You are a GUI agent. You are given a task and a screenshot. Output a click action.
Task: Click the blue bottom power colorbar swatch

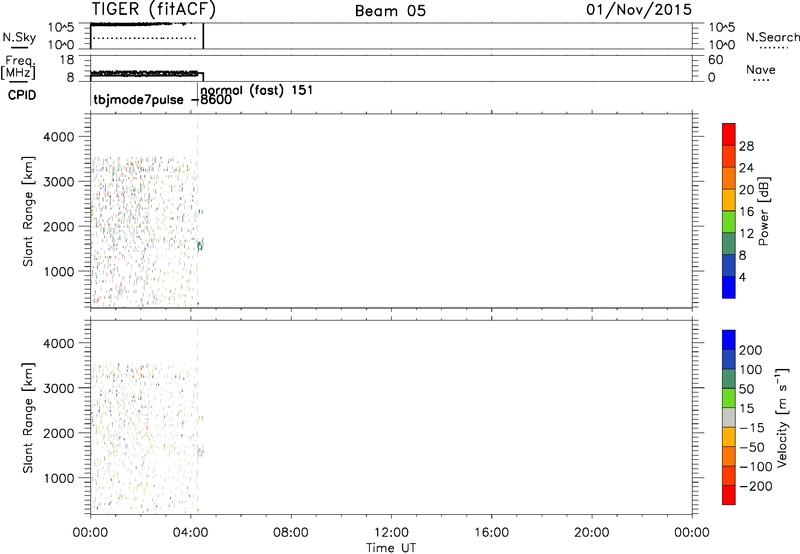pyautogui.click(x=729, y=287)
